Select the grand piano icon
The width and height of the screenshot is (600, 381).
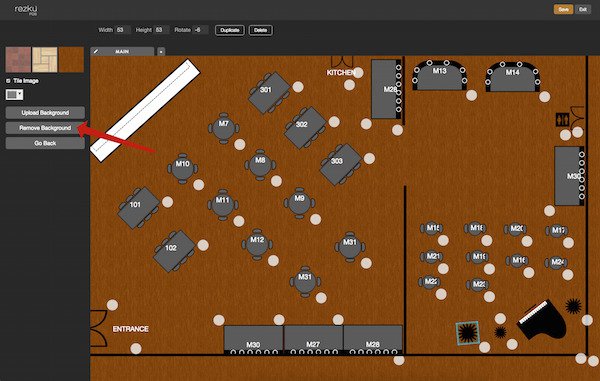click(x=541, y=320)
